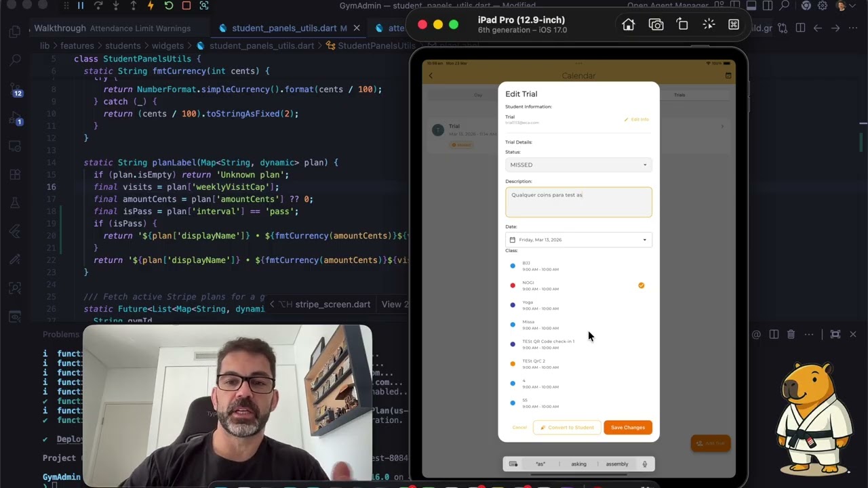Viewport: 868px width, 488px height.
Task: Choose TESt QR Code check-in 1 class
Action: 578,344
